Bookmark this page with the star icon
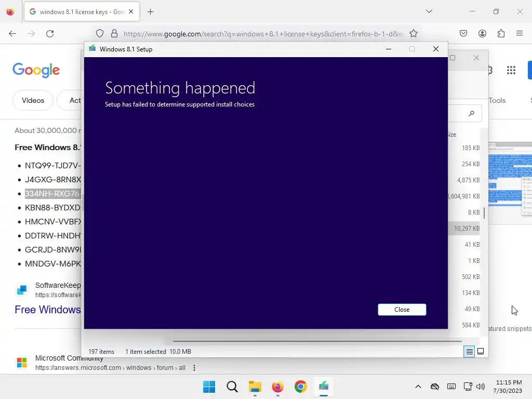 point(413,34)
